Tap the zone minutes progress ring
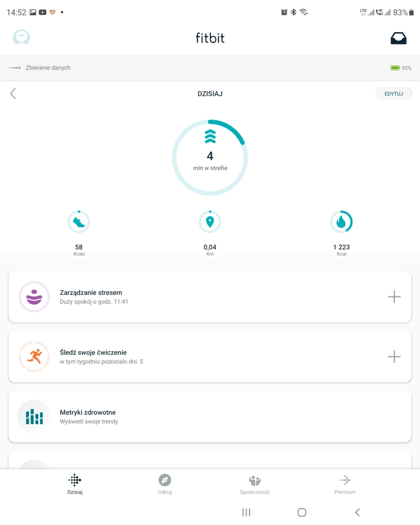 (210, 157)
